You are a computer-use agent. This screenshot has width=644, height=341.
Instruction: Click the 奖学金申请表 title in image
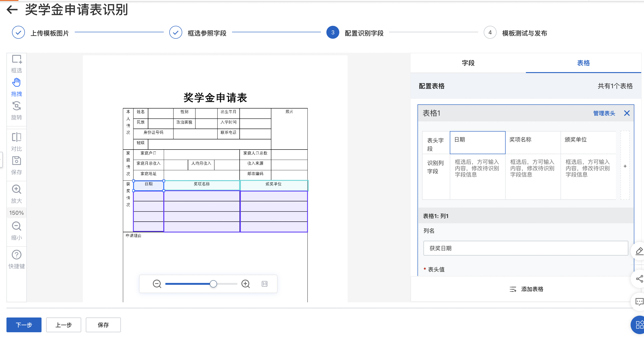pyautogui.click(x=215, y=98)
